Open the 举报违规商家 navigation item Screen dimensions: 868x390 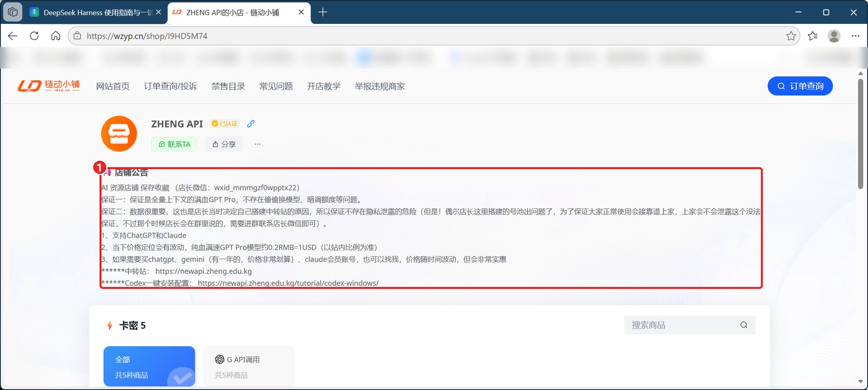click(x=380, y=86)
